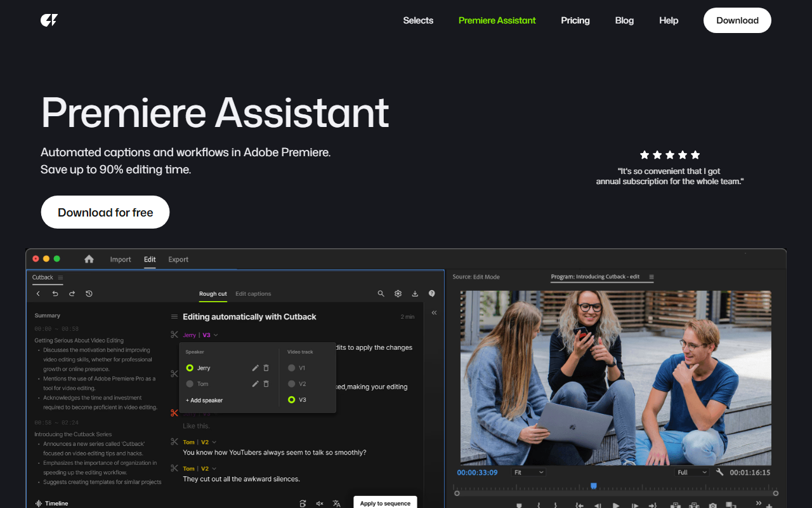This screenshot has width=812, height=508.
Task: Switch to the Edit captions tab
Action: coord(253,294)
